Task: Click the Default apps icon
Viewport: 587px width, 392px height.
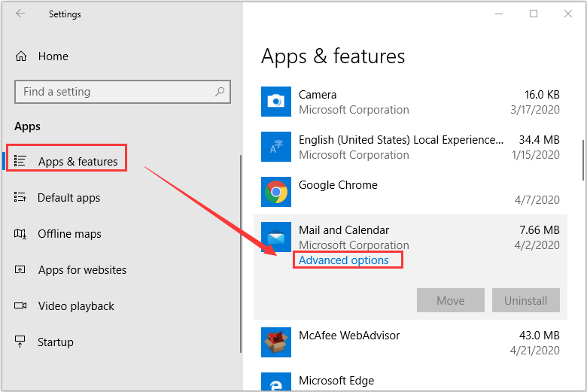Action: click(20, 197)
